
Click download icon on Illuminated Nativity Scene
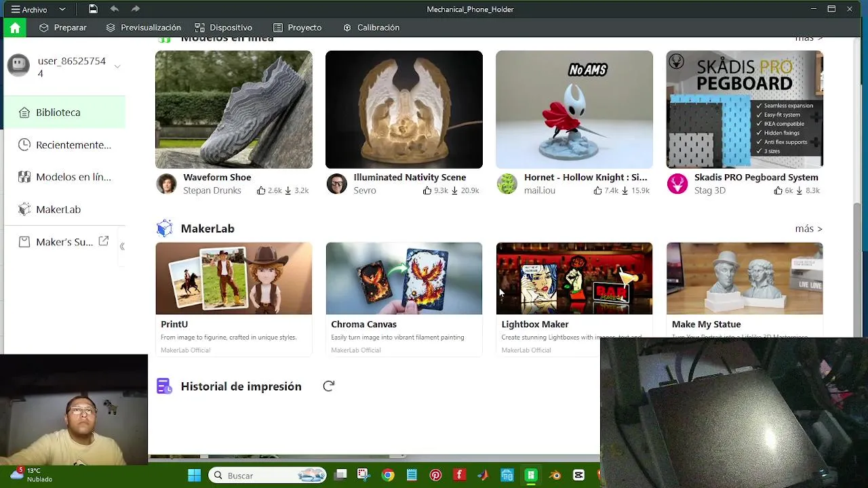(x=454, y=190)
